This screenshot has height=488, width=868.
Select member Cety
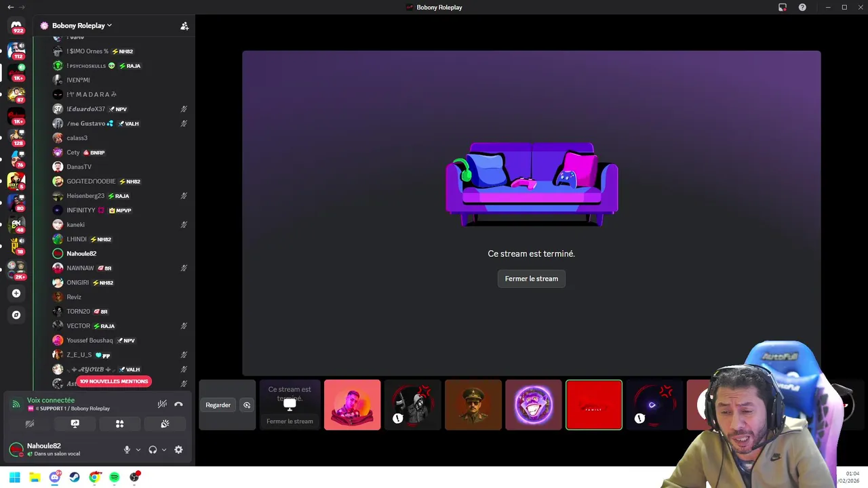73,152
